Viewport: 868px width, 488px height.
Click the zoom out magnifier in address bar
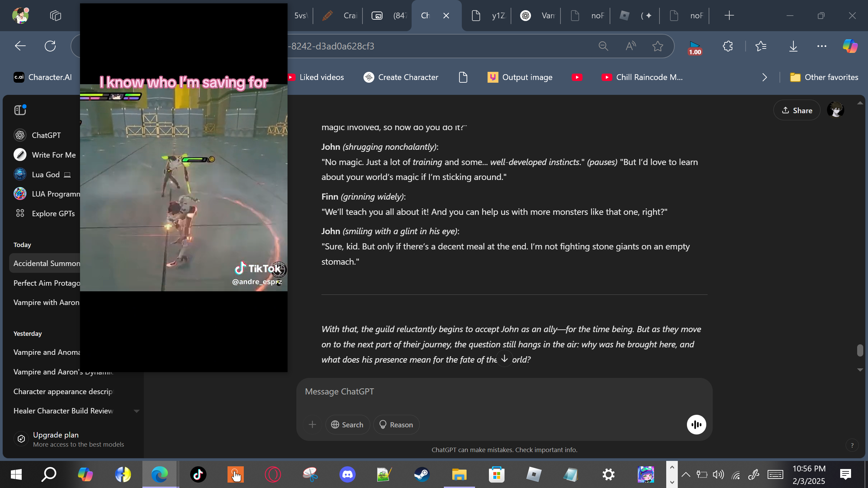click(603, 46)
